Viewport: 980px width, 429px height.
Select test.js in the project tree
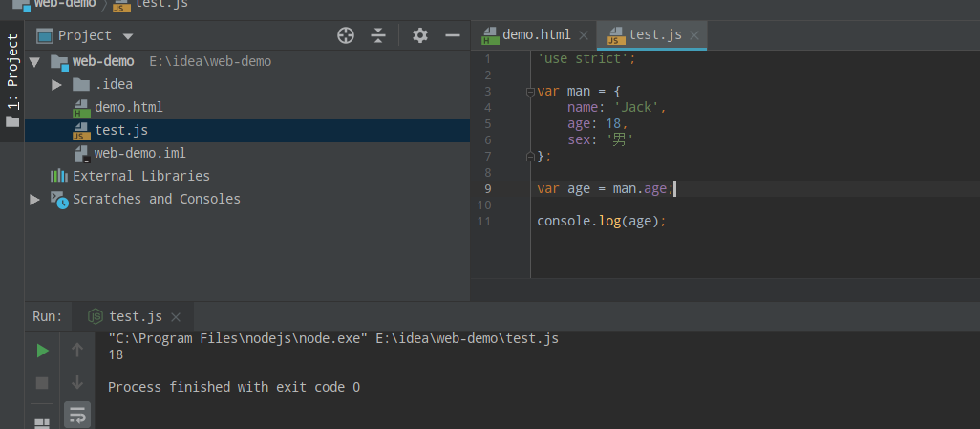pos(121,131)
